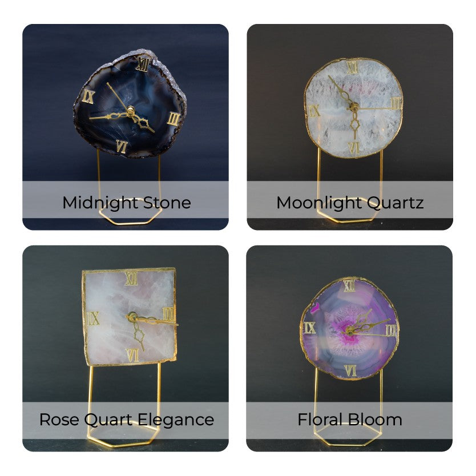Viewport: 476px width, 476px height.
Task: Click the Rose Quart Elegance label text
Action: [x=127, y=420]
